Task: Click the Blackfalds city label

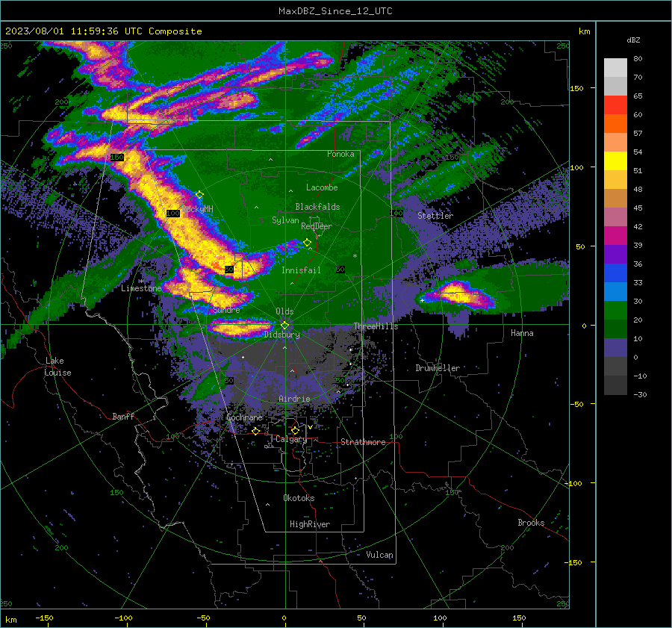Action: (x=317, y=207)
